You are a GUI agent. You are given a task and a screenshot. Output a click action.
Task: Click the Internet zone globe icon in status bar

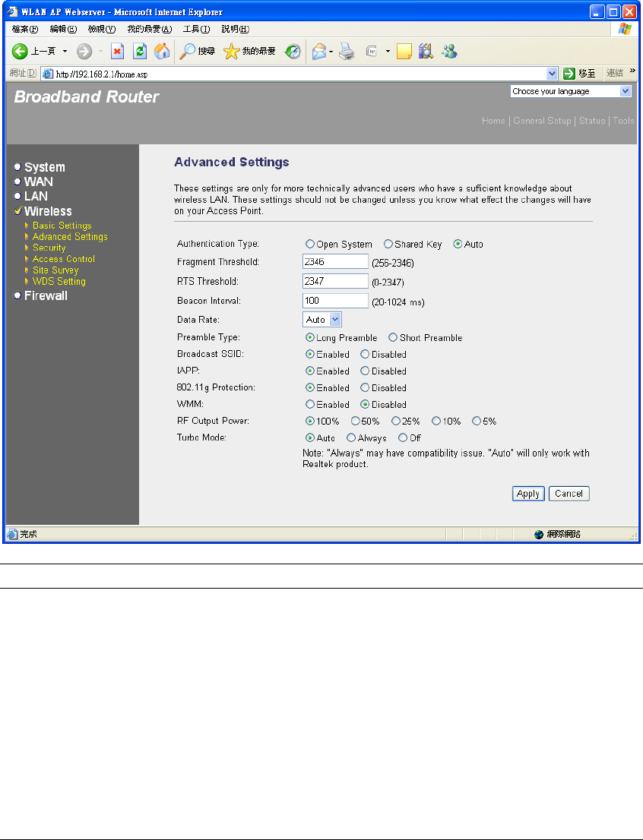[x=539, y=534]
